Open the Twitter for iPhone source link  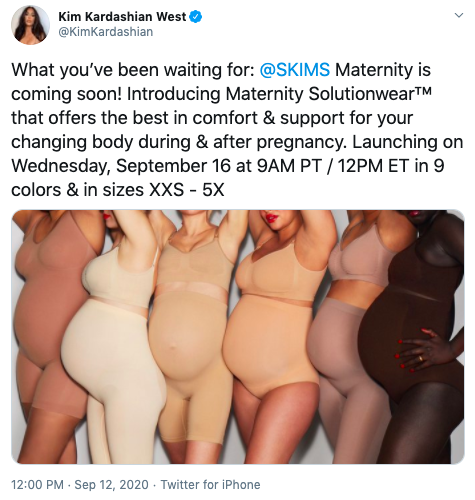tap(210, 484)
